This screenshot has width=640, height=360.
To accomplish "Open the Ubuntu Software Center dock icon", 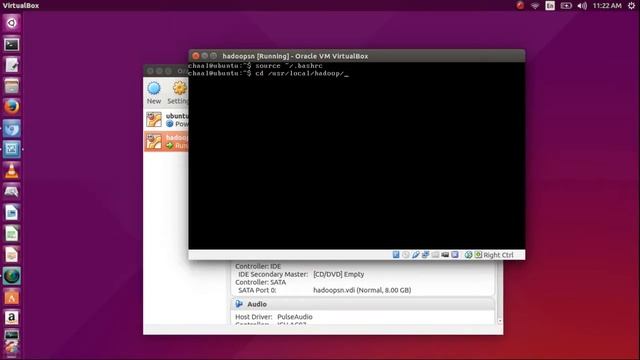I will click(x=11, y=297).
